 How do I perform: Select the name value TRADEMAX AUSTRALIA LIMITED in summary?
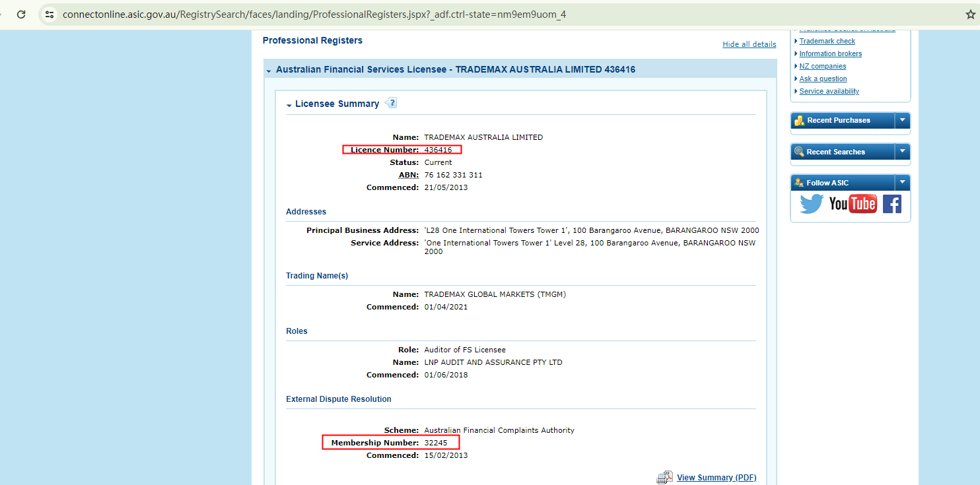pyautogui.click(x=483, y=137)
